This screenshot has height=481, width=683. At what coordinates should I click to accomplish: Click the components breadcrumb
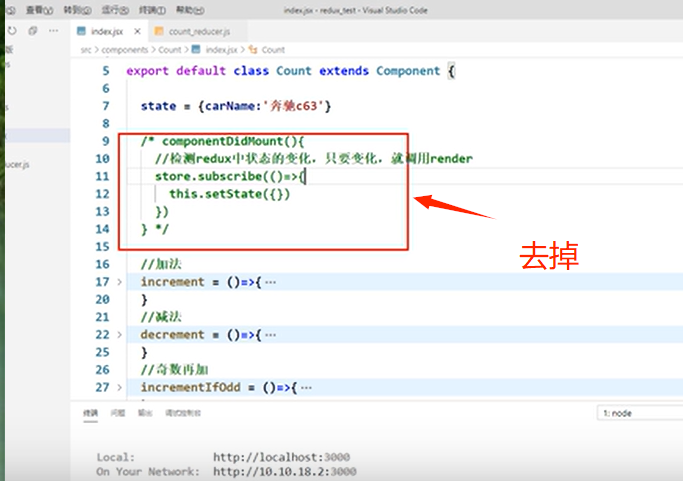[x=125, y=50]
